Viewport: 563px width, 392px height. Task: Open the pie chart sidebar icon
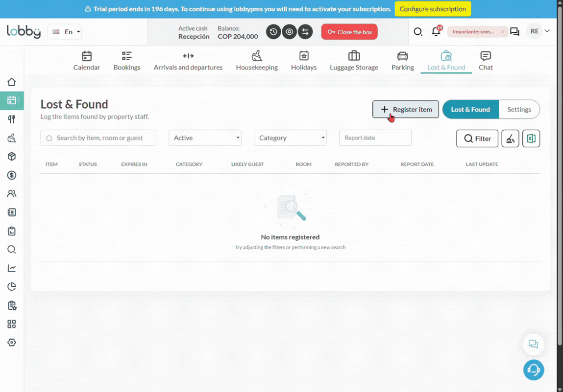point(11,287)
